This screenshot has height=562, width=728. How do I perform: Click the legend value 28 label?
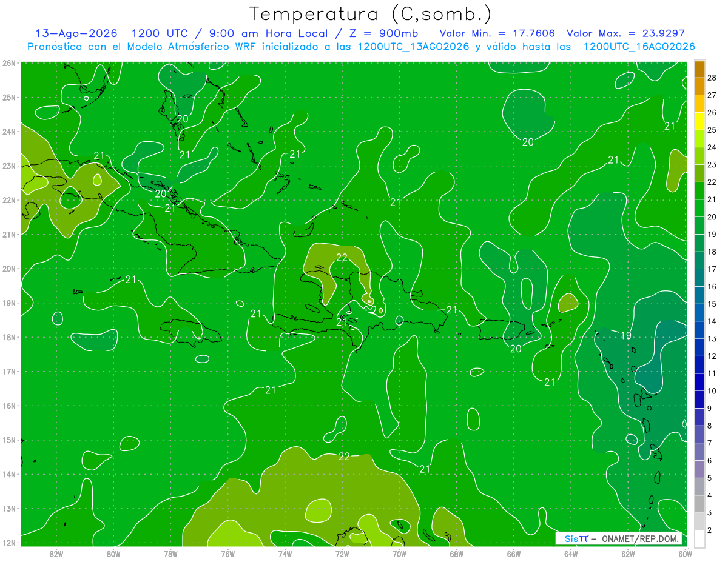coord(713,78)
